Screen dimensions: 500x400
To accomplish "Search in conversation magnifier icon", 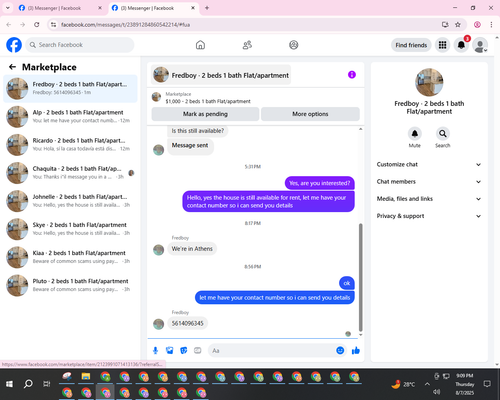I will 443,134.
